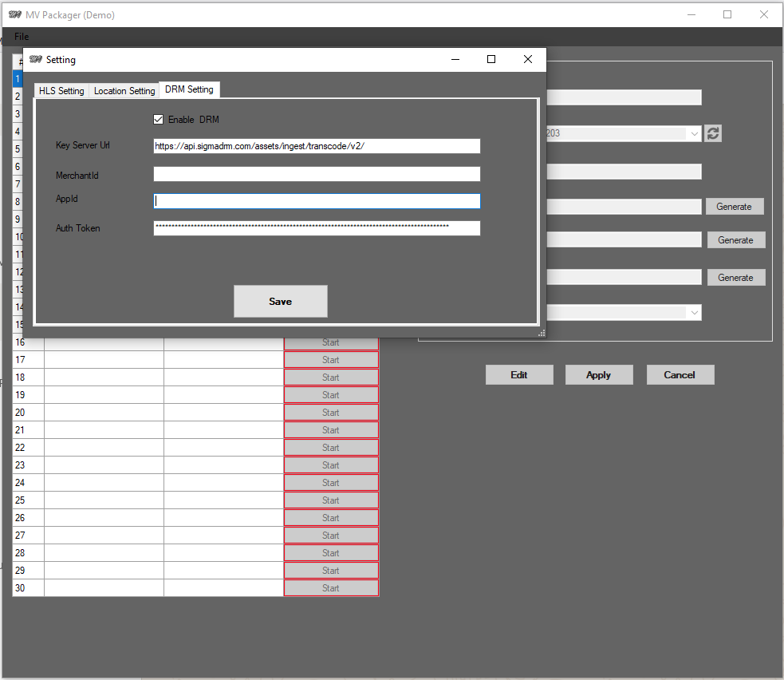The image size is (784, 680).
Task: Close the Setting dialog window
Action: pyautogui.click(x=527, y=59)
